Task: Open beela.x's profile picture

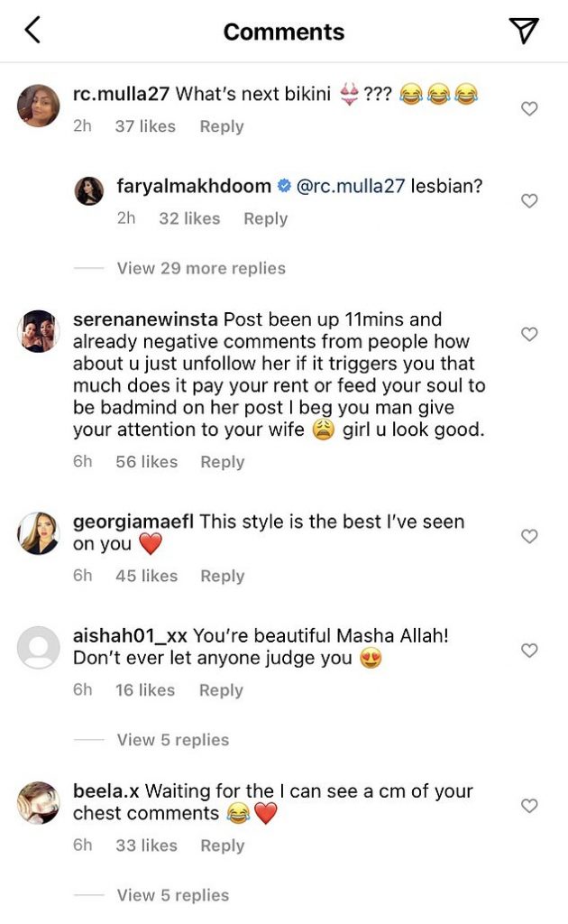Action: pyautogui.click(x=39, y=802)
